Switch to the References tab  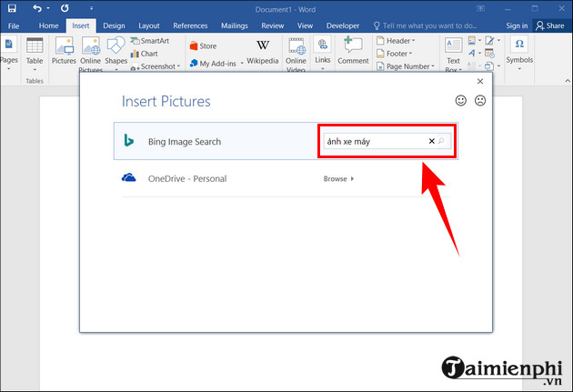click(x=190, y=25)
